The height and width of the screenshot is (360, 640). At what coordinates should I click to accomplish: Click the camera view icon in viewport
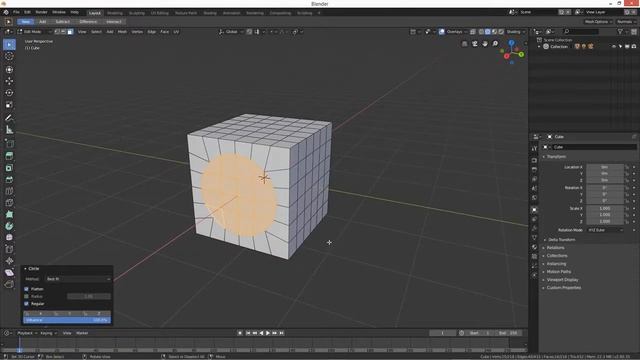tap(475, 44)
